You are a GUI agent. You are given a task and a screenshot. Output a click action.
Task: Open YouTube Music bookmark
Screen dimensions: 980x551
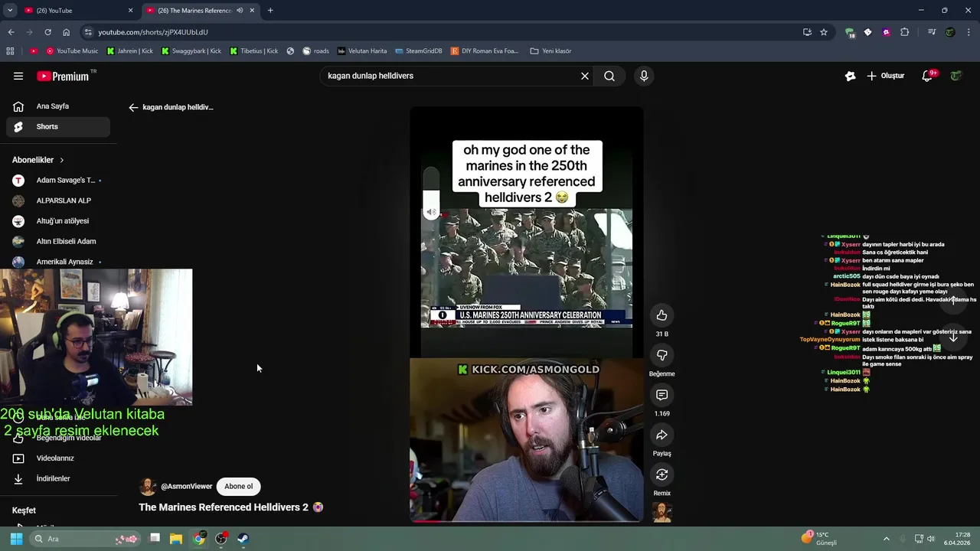(73, 51)
